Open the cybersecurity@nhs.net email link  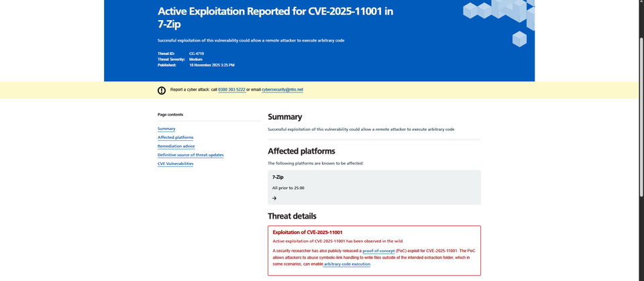click(282, 90)
